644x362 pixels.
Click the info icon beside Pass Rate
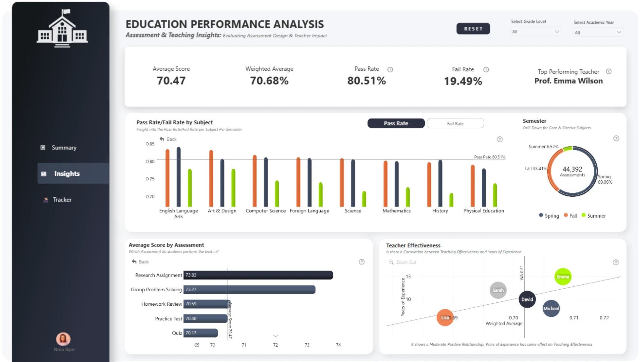(390, 70)
